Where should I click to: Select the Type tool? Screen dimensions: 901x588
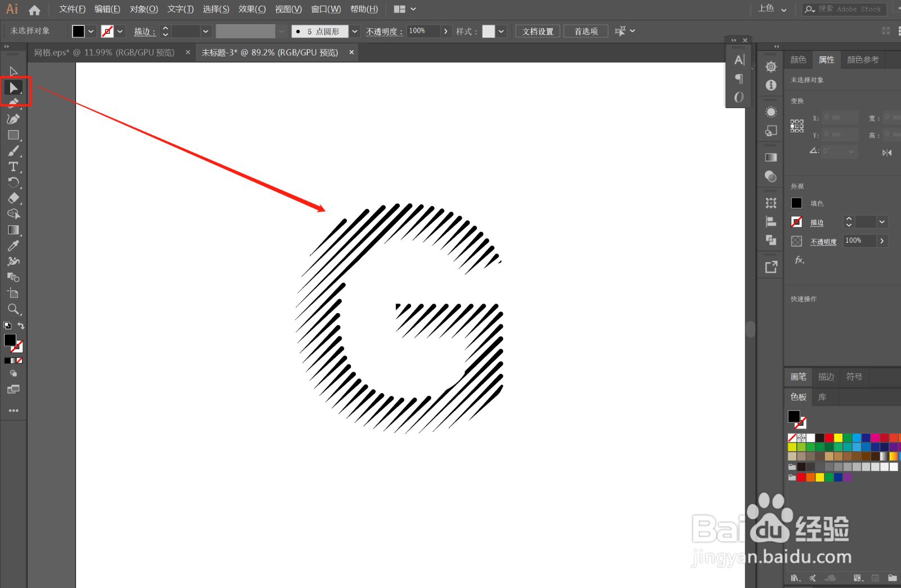pos(14,167)
